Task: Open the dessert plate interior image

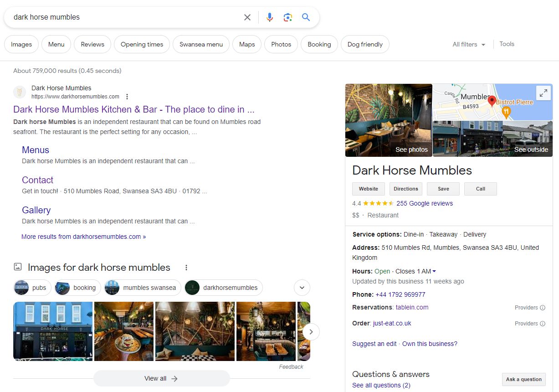Action: (124, 331)
